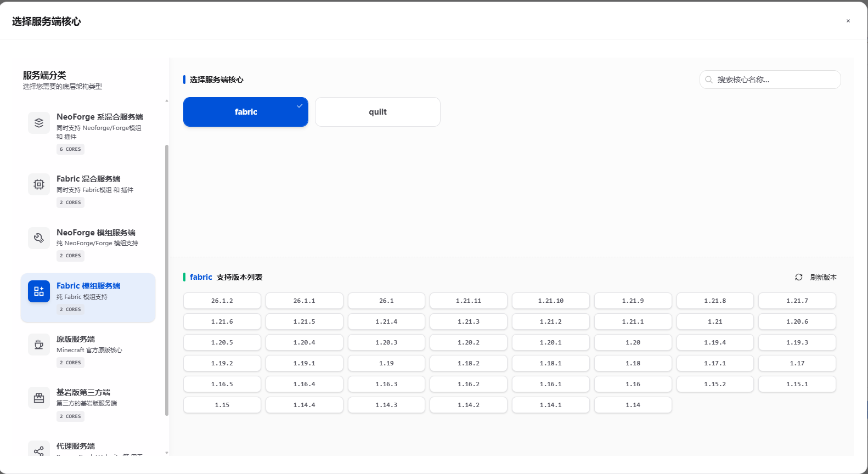The height and width of the screenshot is (474, 868).
Task: Select version 1.21.3
Action: 469,321
